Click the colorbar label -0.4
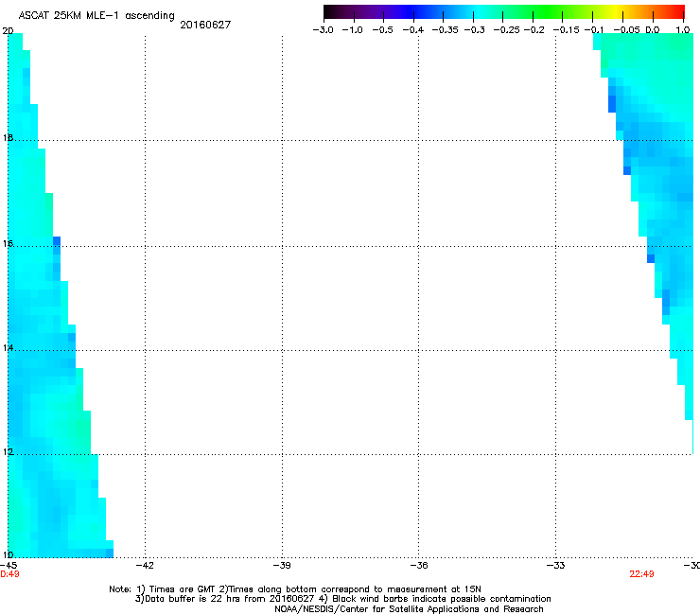Image resolution: width=700 pixels, height=615 pixels. pos(413,30)
